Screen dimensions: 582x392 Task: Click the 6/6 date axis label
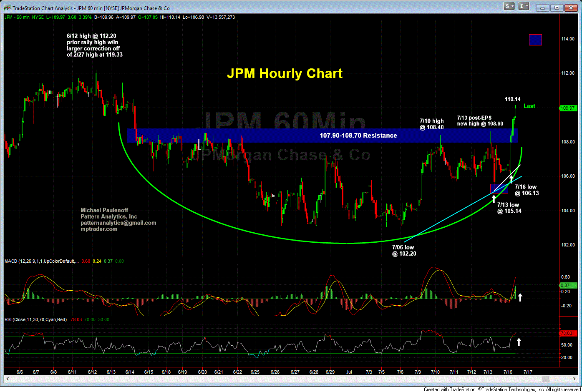coord(20,372)
